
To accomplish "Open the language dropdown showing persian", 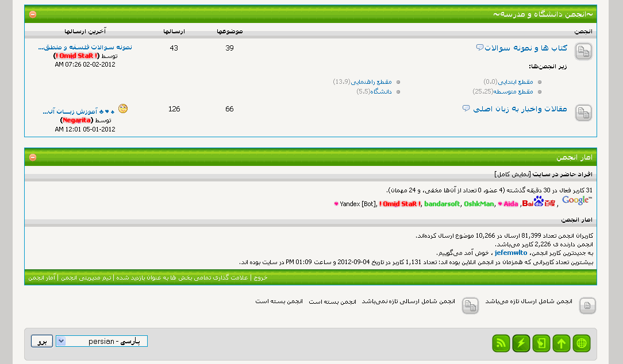I will click(x=101, y=341).
